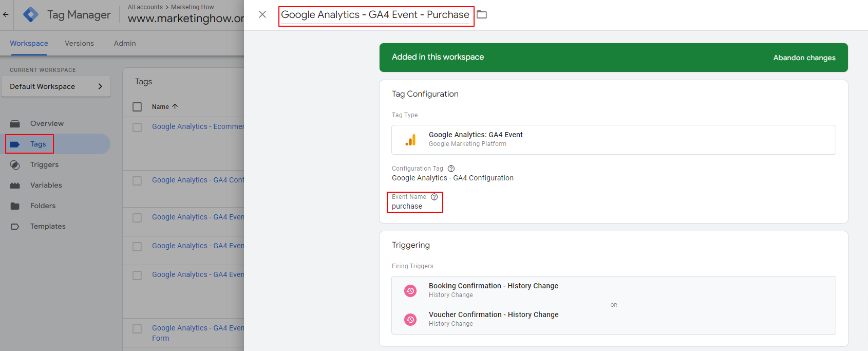Check the GA4 Configuration tag row checkbox
Image resolution: width=868 pixels, height=351 pixels.
click(137, 180)
